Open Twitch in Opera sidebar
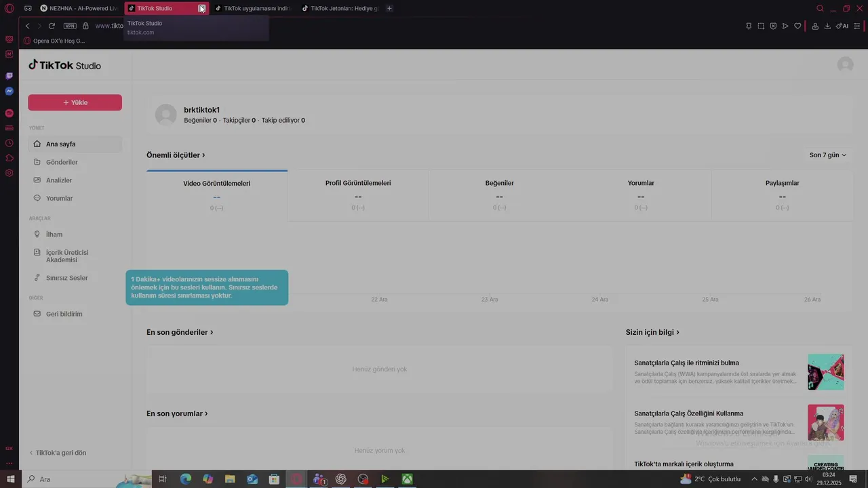Image resolution: width=868 pixels, height=488 pixels. coord(9,76)
